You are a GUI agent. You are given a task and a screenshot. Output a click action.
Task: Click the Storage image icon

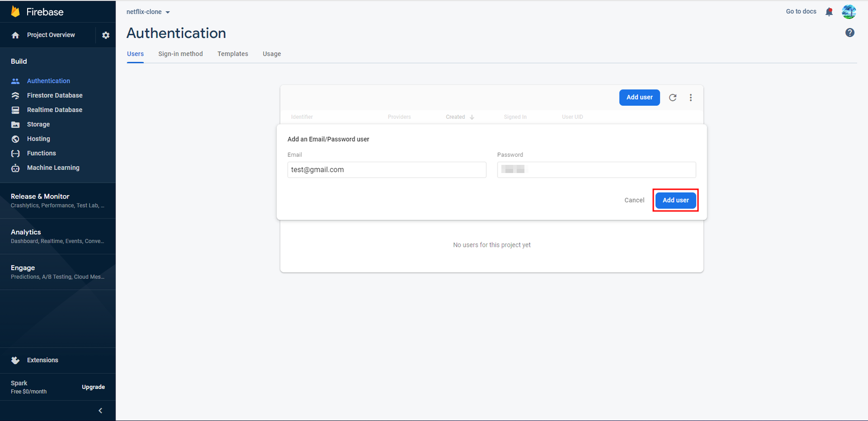[15, 125]
